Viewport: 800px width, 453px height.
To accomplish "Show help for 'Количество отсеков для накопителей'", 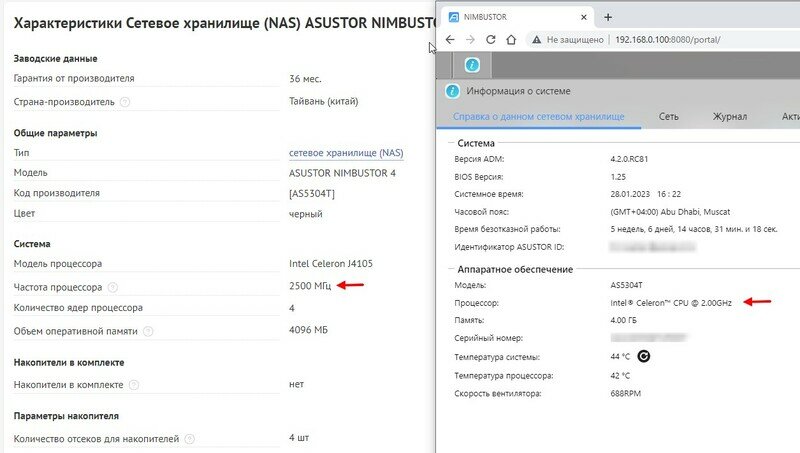I will tap(189, 439).
